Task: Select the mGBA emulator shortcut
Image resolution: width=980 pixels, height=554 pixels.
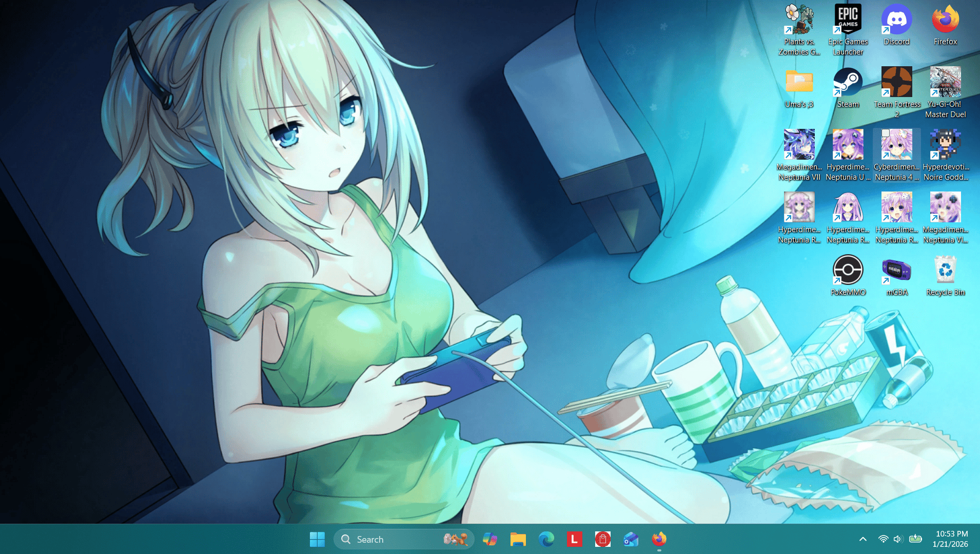Action: [x=896, y=275]
